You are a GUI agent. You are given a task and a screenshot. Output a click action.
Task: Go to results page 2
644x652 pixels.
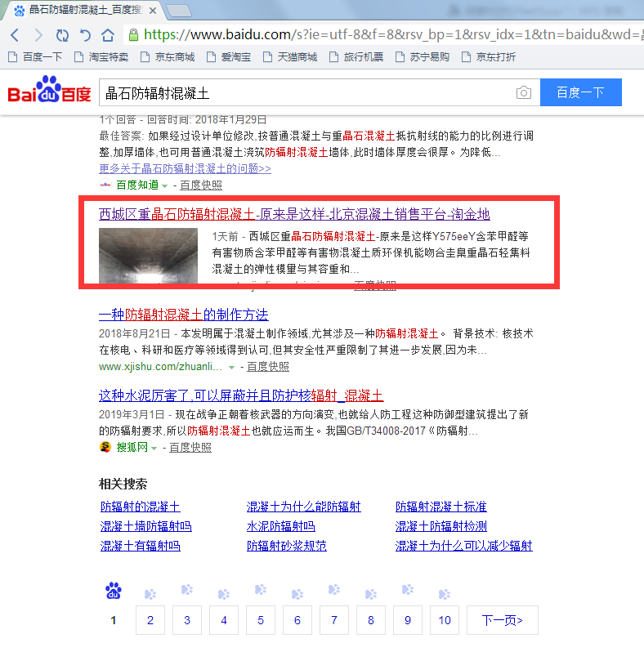click(150, 620)
